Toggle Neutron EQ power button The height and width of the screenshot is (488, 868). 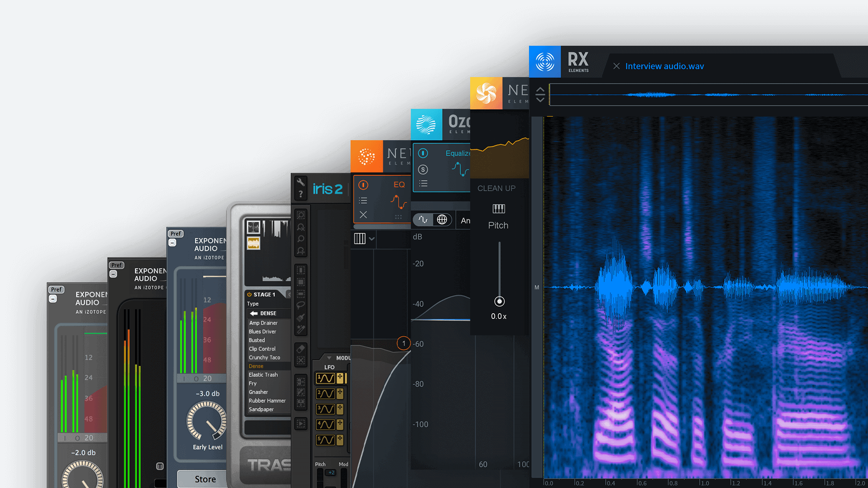coord(364,185)
